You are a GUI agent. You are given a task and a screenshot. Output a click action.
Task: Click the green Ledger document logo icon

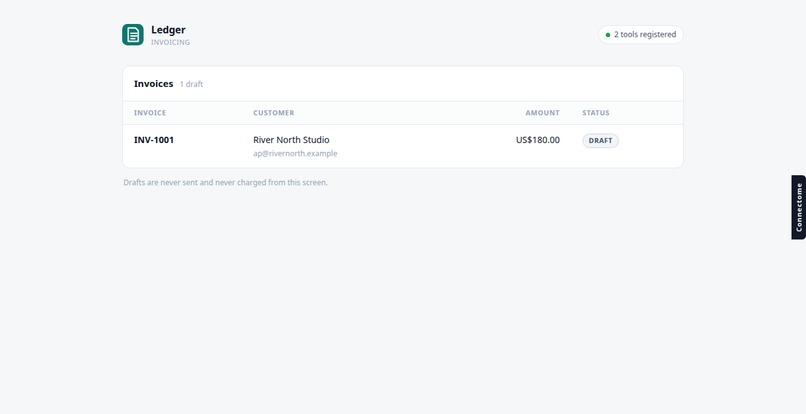[x=133, y=34]
